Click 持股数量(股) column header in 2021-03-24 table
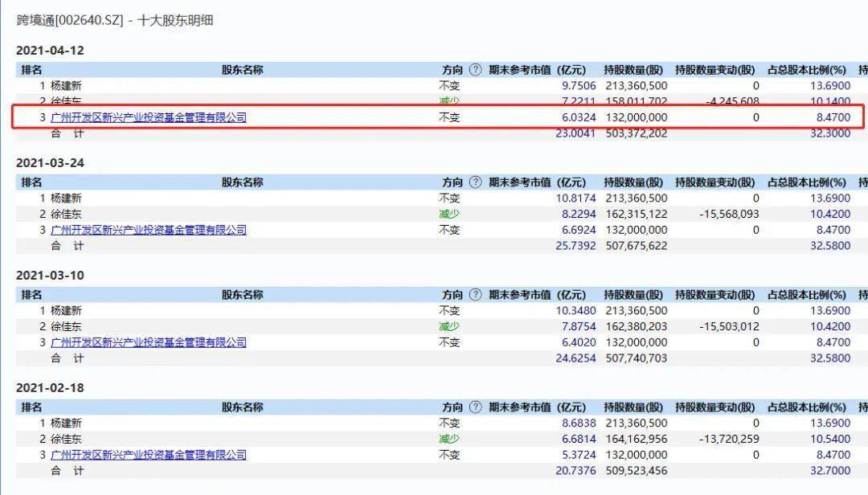This screenshot has height=495, width=868. click(634, 182)
